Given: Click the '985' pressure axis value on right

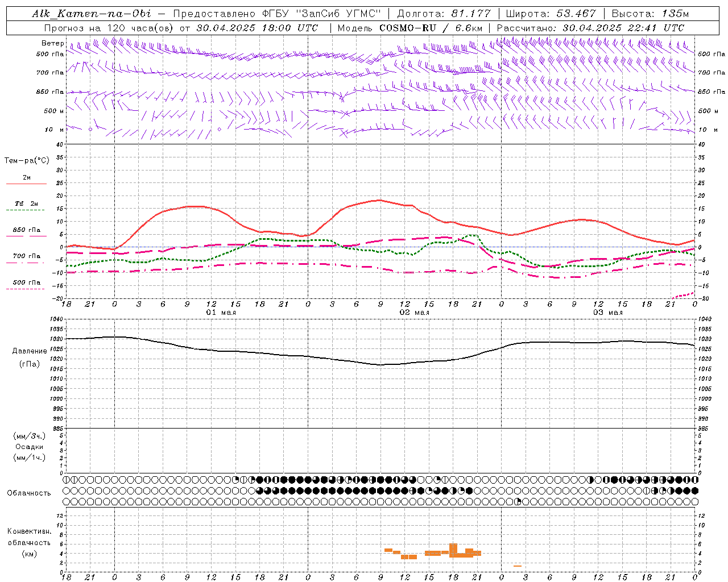Looking at the screenshot, I should pyautogui.click(x=704, y=429).
